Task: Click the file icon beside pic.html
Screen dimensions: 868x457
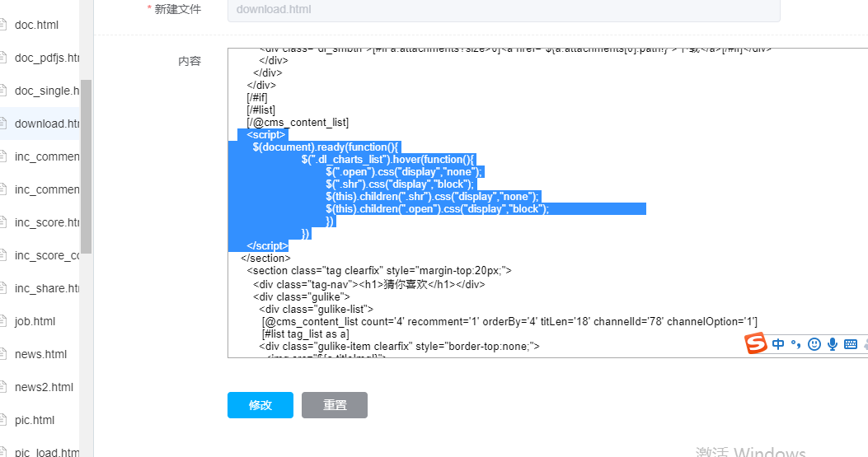Action: click(x=2, y=420)
